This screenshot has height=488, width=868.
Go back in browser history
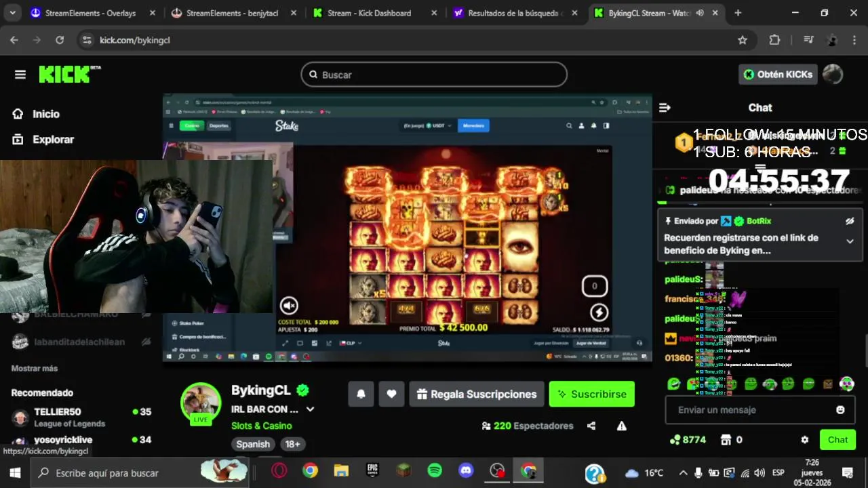point(14,40)
